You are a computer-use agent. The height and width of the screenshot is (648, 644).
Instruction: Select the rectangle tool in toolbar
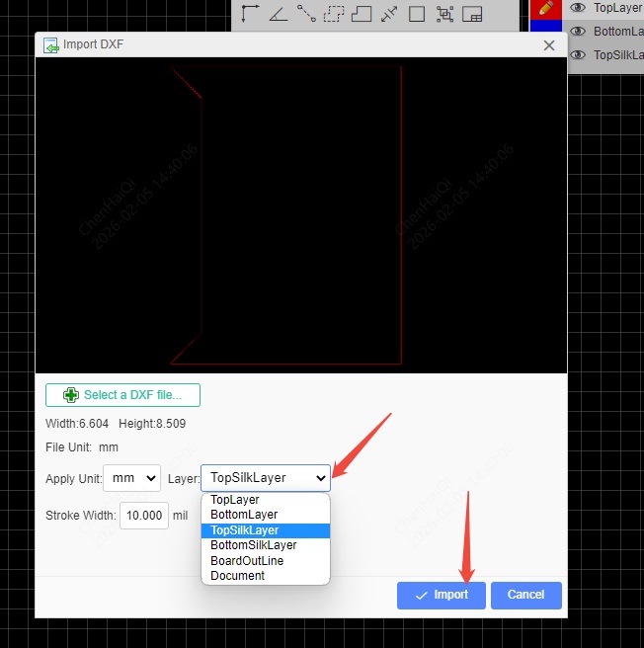coord(417,14)
